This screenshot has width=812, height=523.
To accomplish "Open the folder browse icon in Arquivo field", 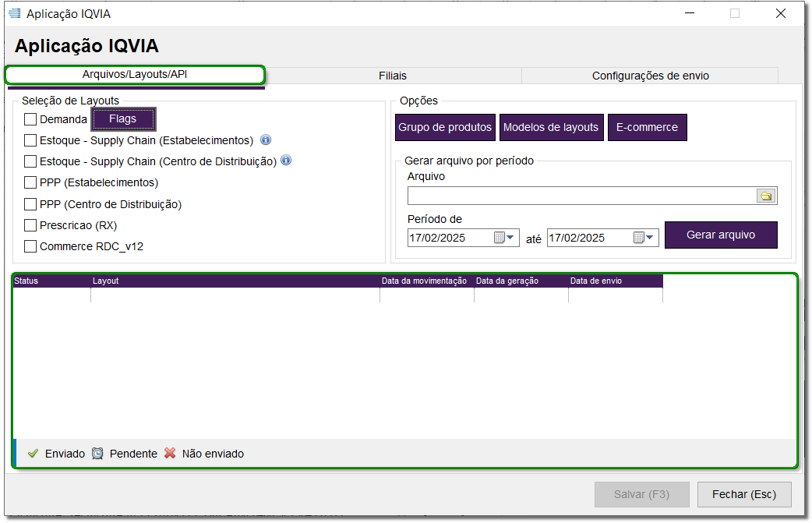I will 766,196.
